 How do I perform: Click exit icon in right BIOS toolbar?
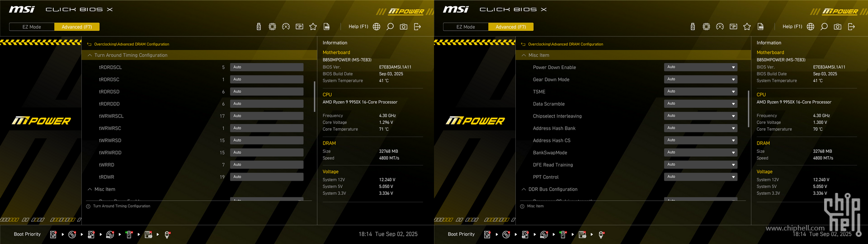pos(851,27)
